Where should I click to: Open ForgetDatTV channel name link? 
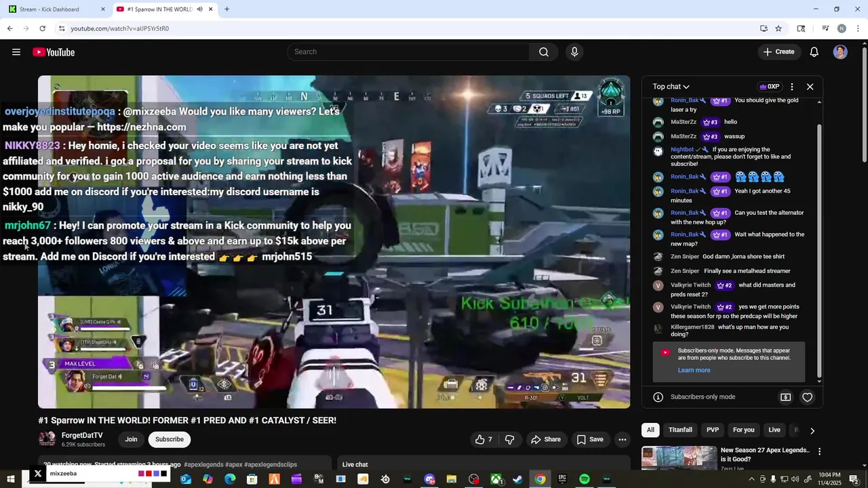pyautogui.click(x=82, y=435)
